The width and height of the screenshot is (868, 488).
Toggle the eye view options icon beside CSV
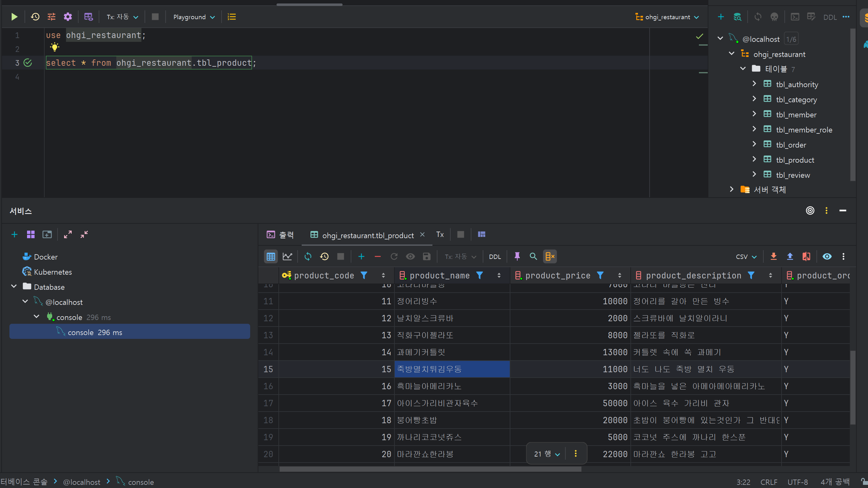point(827,257)
